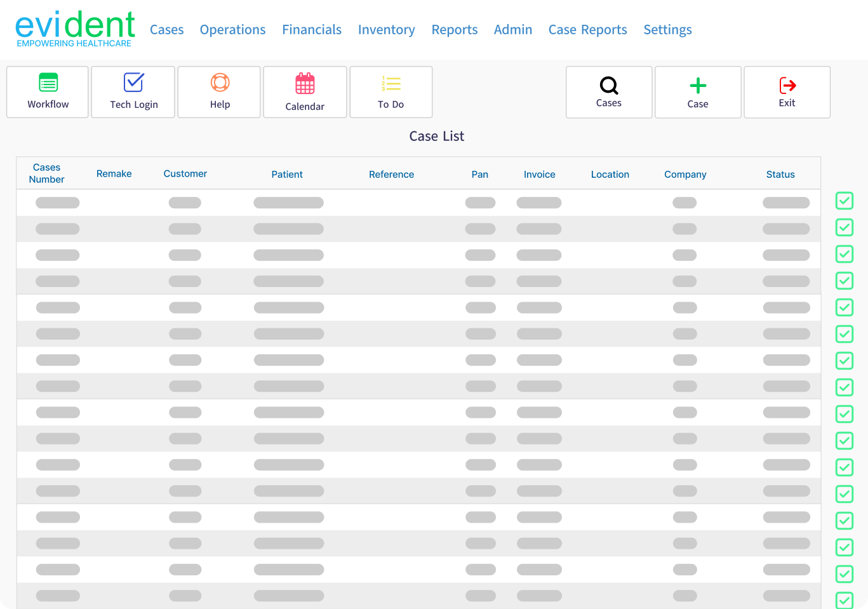Click the Reference column header
The height and width of the screenshot is (609, 868).
click(392, 174)
